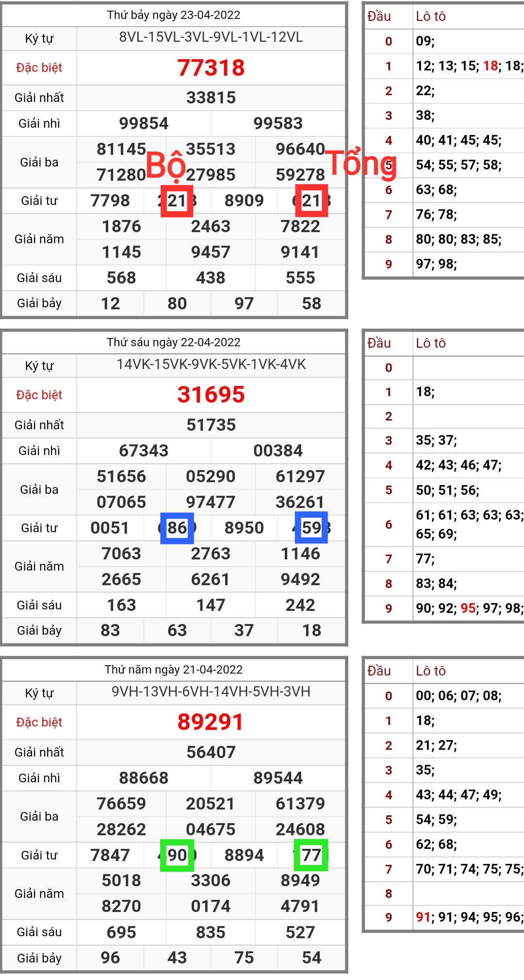524x980 pixels.
Task: Click lô tô row "21; 27;"
Action: [x=437, y=745]
